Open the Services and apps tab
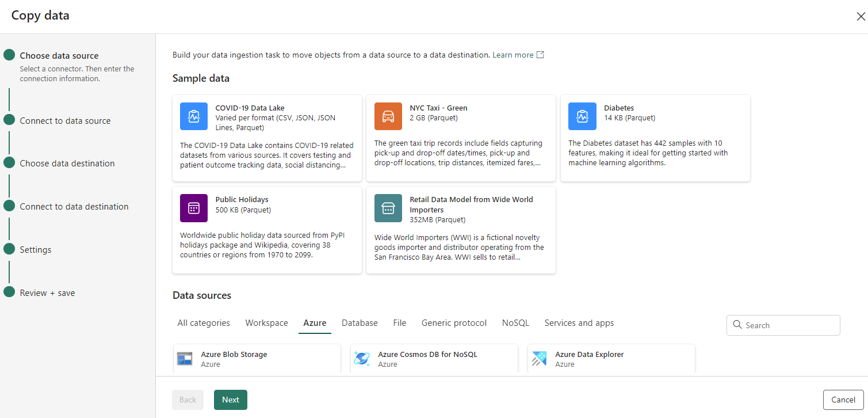The width and height of the screenshot is (868, 418). (579, 322)
